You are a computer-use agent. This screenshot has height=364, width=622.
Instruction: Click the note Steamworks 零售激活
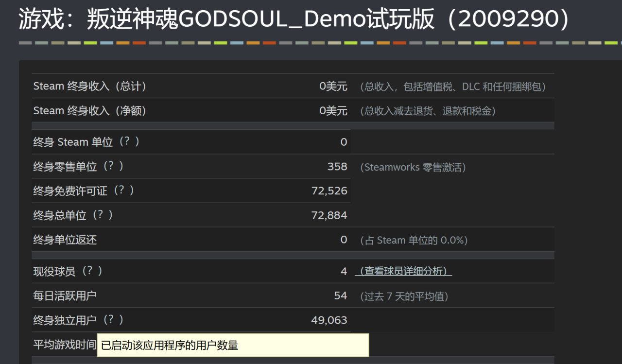coord(413,167)
